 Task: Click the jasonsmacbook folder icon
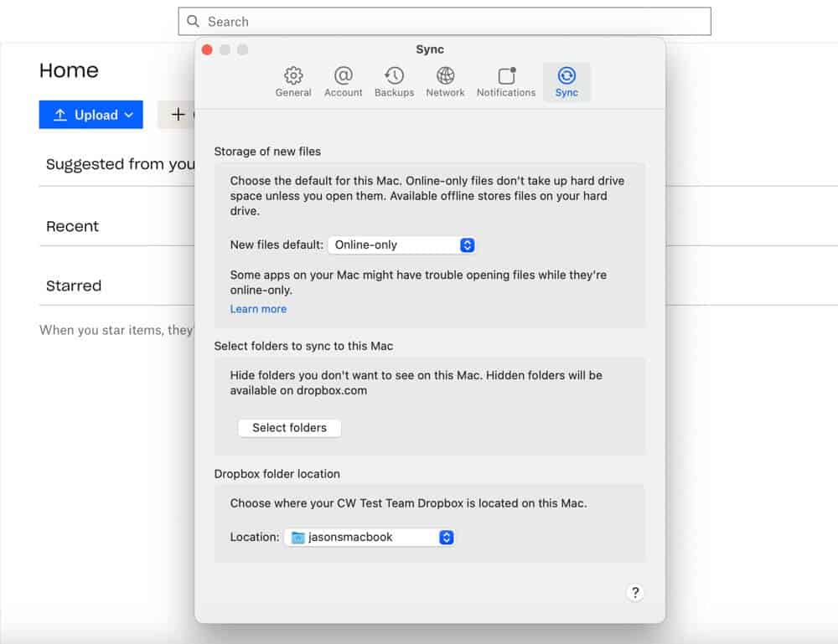coord(298,537)
